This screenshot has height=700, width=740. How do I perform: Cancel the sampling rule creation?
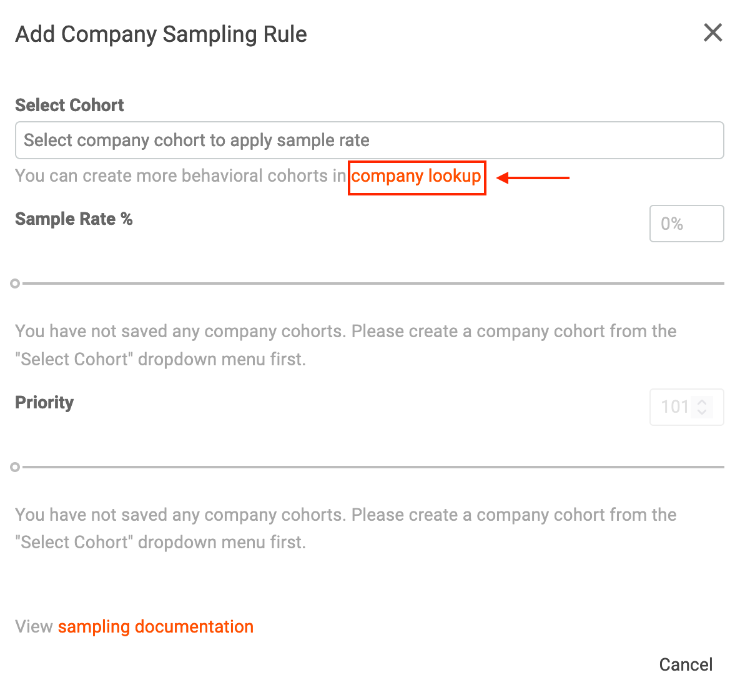pyautogui.click(x=686, y=664)
